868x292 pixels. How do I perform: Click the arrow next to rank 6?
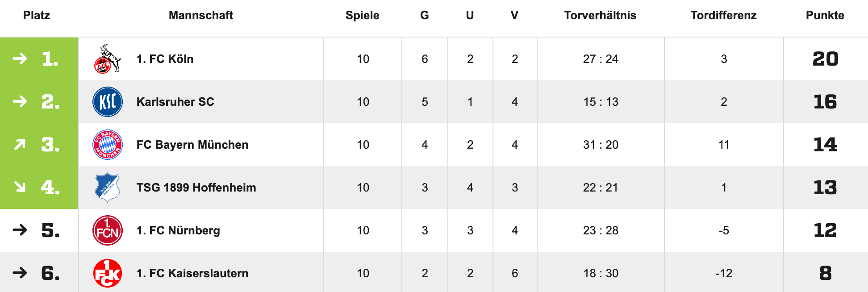pyautogui.click(x=20, y=273)
